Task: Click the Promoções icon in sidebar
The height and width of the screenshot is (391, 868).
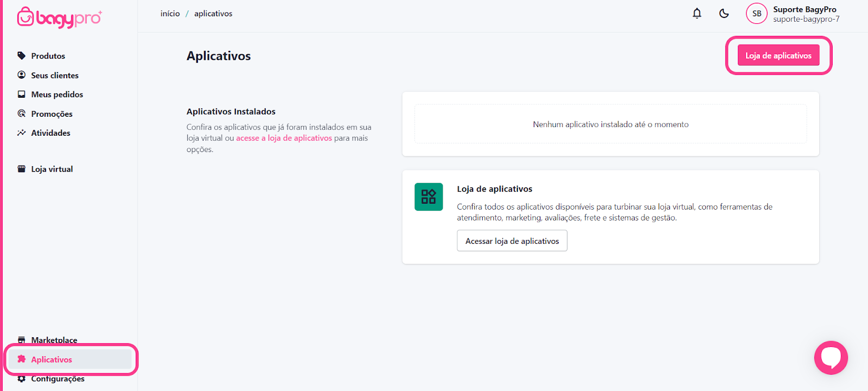Action: coord(22,113)
